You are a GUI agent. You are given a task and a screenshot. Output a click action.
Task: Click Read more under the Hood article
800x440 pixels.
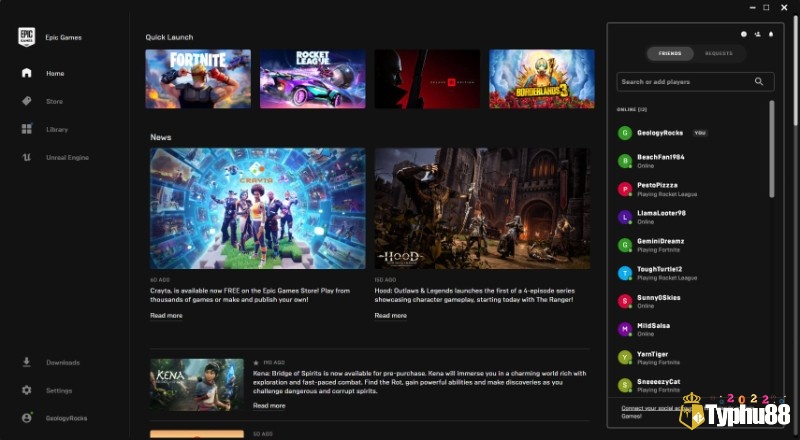point(390,315)
